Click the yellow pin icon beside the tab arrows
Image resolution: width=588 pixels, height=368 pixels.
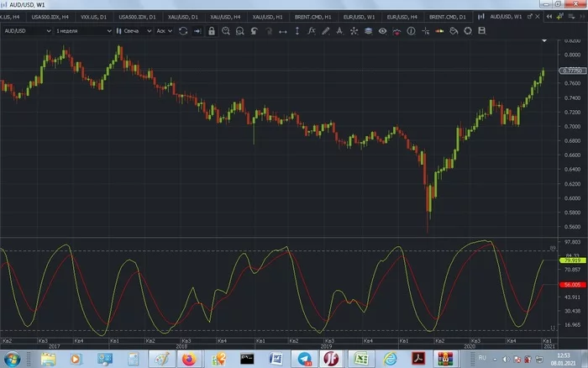coord(560,17)
